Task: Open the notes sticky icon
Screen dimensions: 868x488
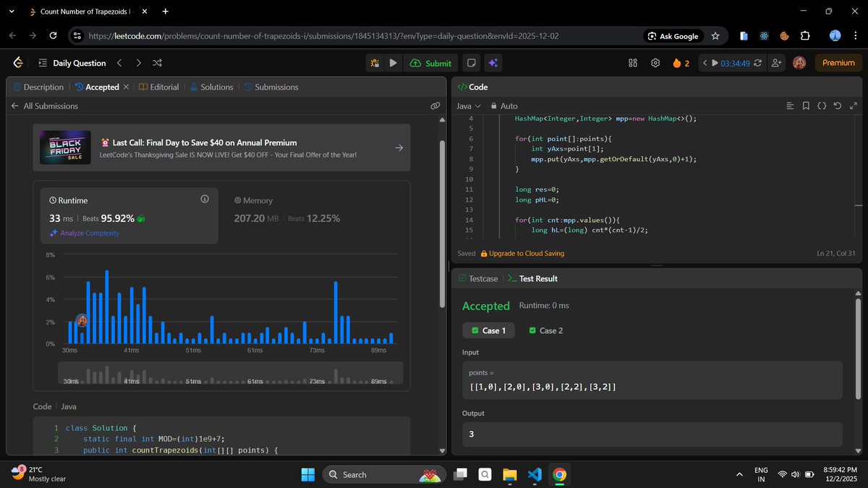Action: tap(471, 63)
